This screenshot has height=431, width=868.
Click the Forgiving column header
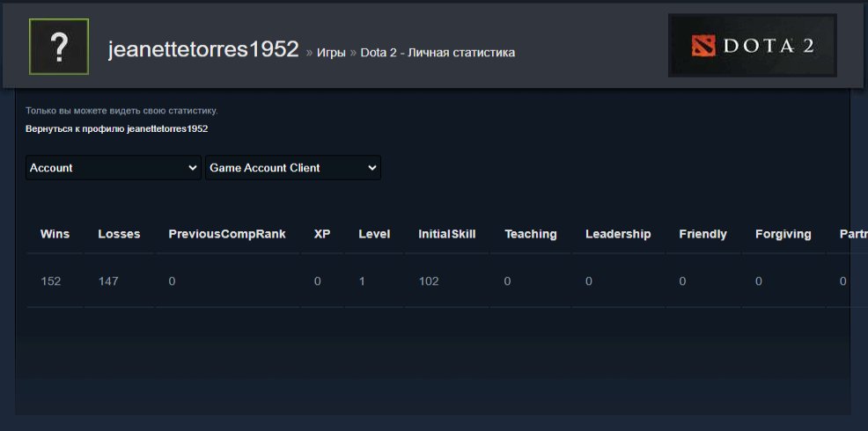point(783,234)
